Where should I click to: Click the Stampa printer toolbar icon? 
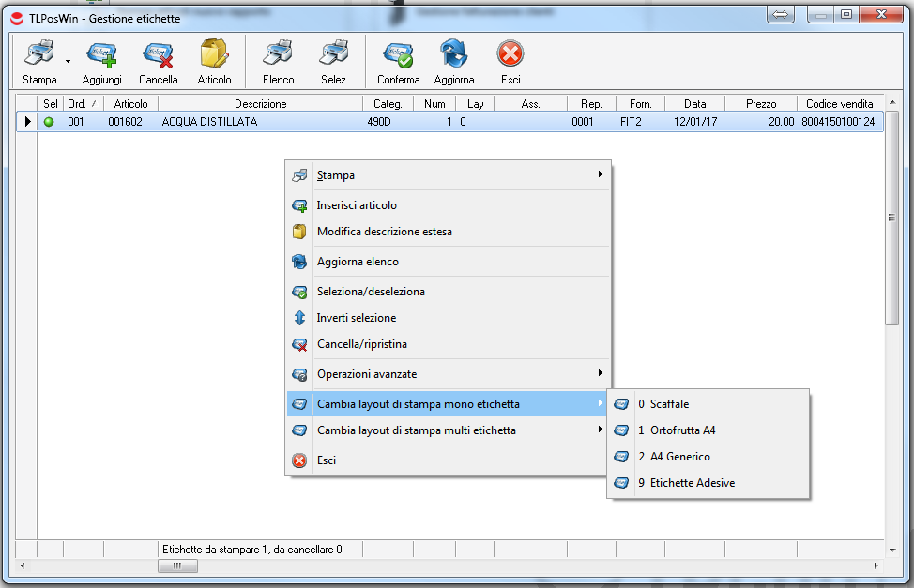pyautogui.click(x=38, y=56)
